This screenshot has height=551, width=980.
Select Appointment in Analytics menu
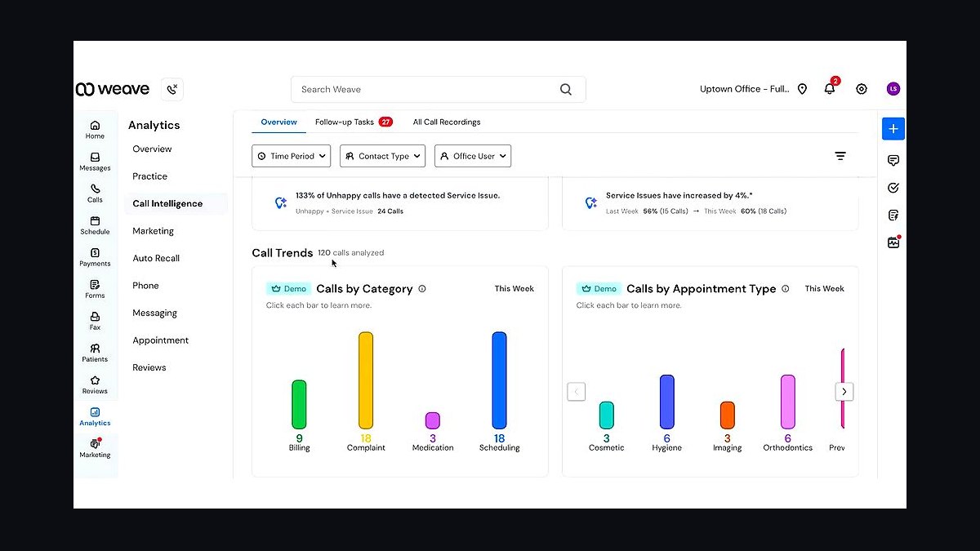click(161, 340)
